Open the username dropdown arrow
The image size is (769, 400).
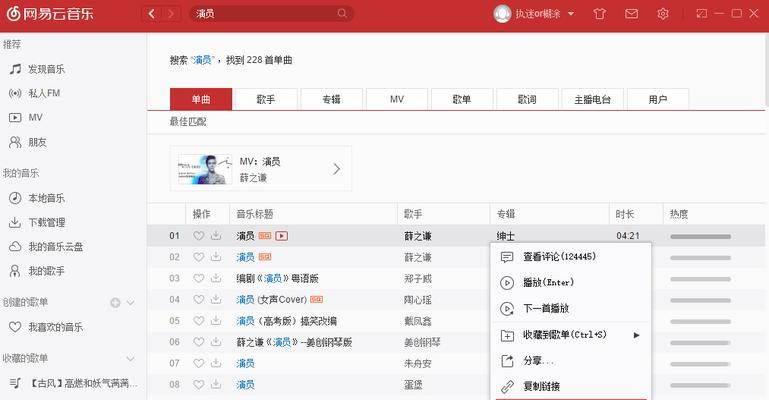click(x=571, y=14)
